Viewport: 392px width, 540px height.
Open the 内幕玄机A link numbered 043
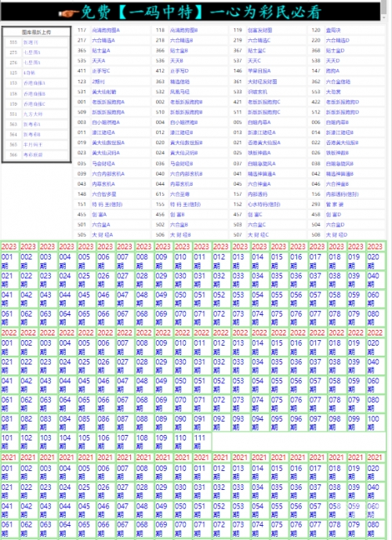click(103, 184)
